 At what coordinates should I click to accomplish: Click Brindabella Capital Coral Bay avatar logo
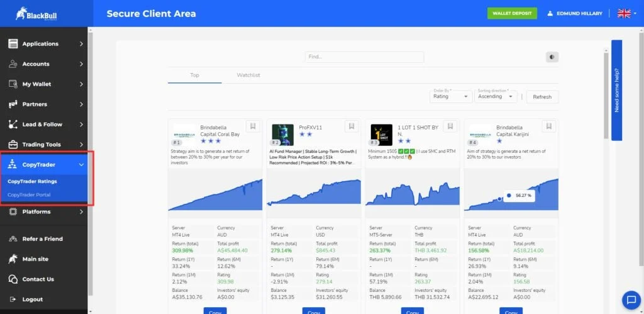pyautogui.click(x=184, y=135)
